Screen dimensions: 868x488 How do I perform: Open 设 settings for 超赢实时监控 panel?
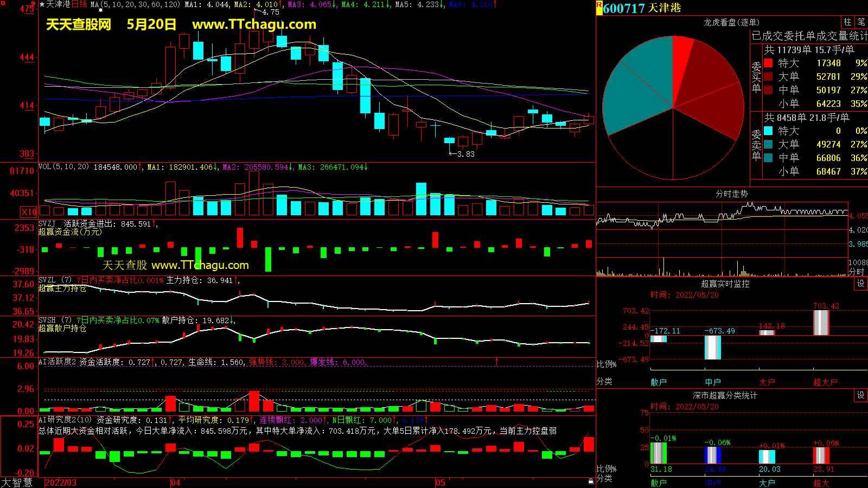pyautogui.click(x=860, y=284)
